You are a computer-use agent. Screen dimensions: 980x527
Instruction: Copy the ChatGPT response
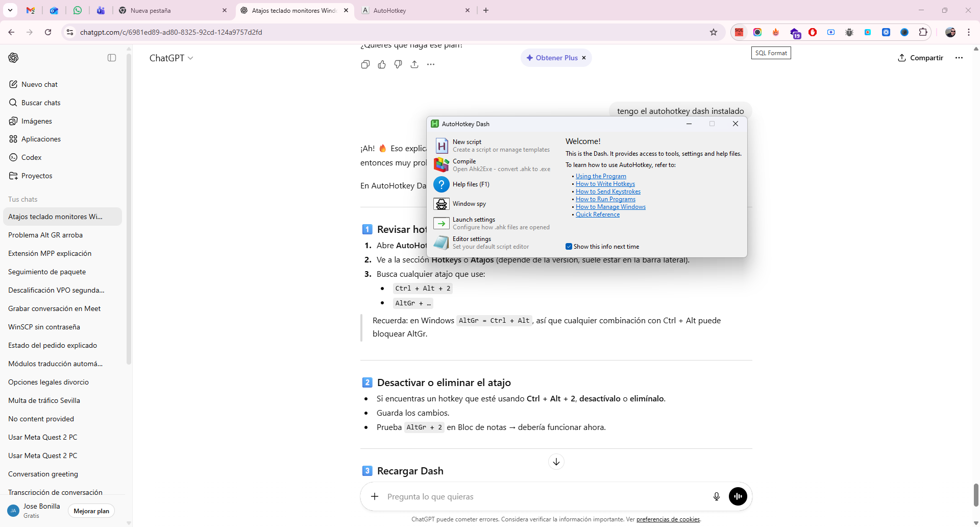(x=365, y=64)
